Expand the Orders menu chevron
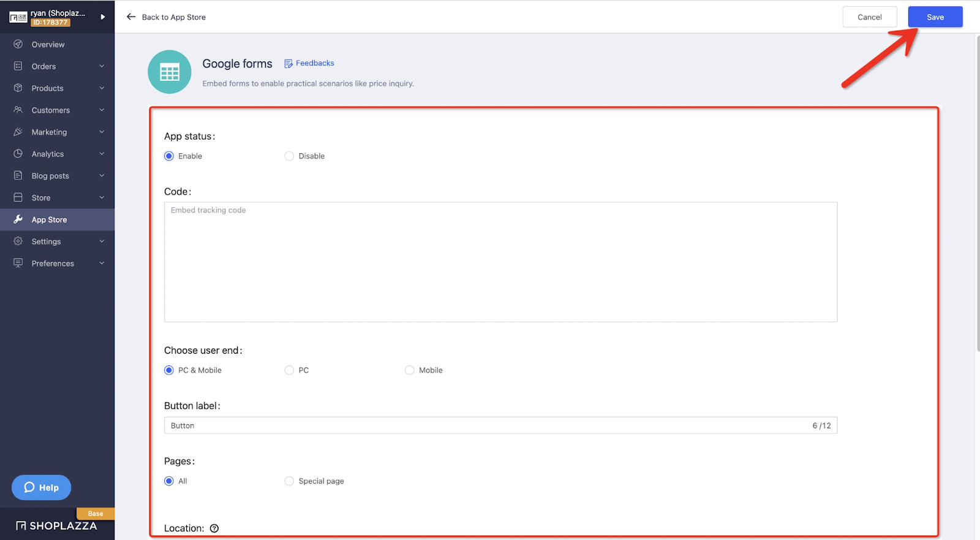This screenshot has height=540, width=980. tap(102, 66)
